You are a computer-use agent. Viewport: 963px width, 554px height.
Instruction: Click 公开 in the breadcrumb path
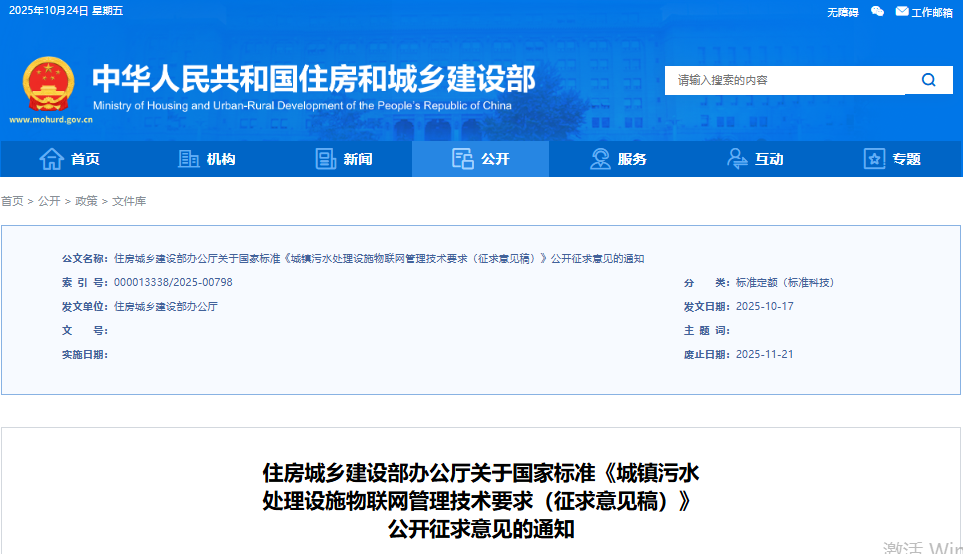coord(49,201)
